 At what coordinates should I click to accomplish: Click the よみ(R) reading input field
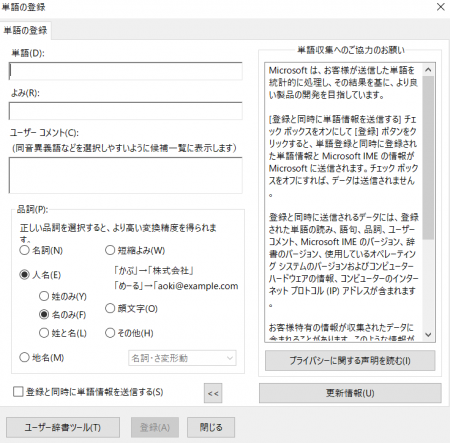click(126, 111)
